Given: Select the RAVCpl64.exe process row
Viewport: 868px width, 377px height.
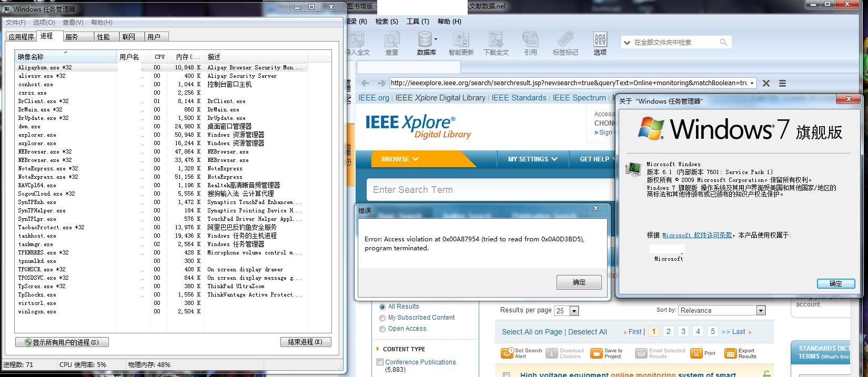Looking at the screenshot, I should pos(161,185).
